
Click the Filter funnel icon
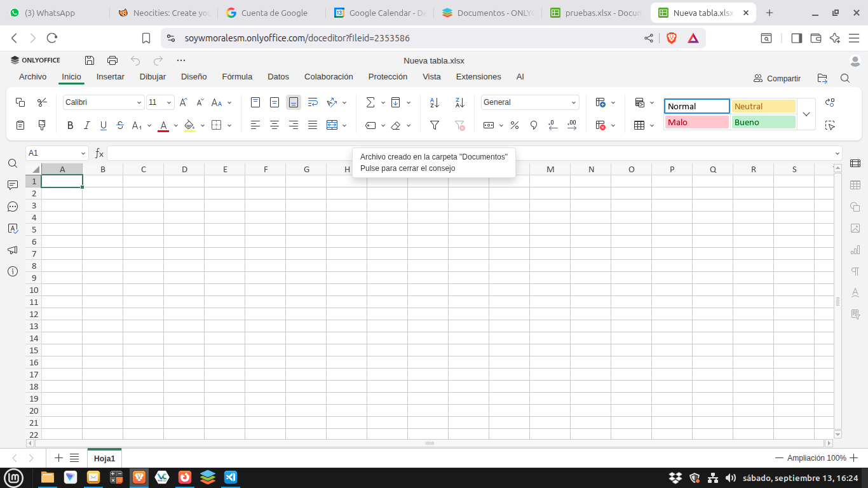(435, 125)
